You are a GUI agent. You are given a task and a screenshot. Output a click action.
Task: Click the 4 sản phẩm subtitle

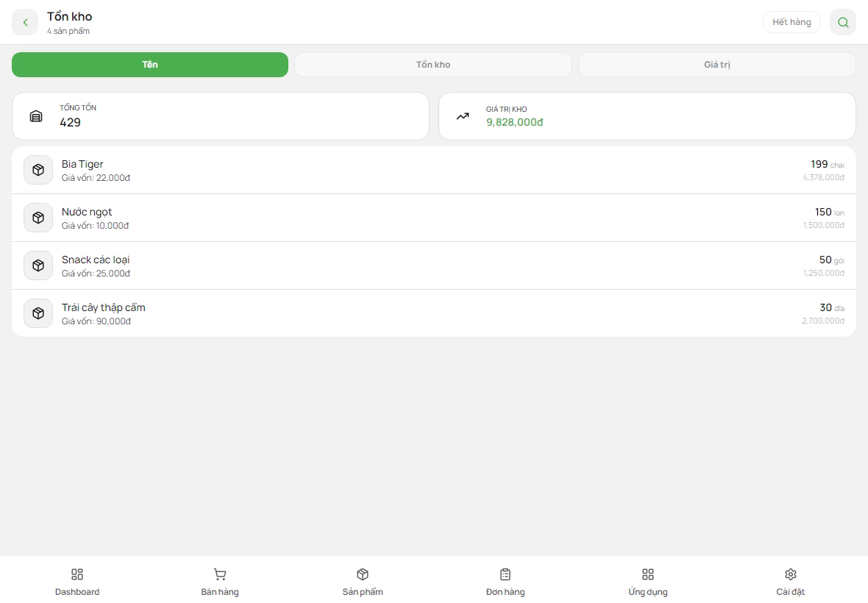(x=68, y=32)
